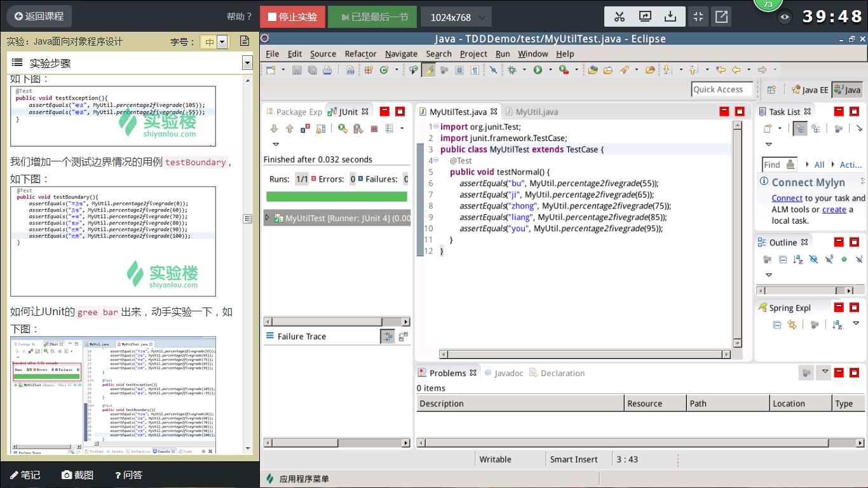Click Task List Find input field
This screenshot has width=868, height=488.
pyautogui.click(x=779, y=165)
